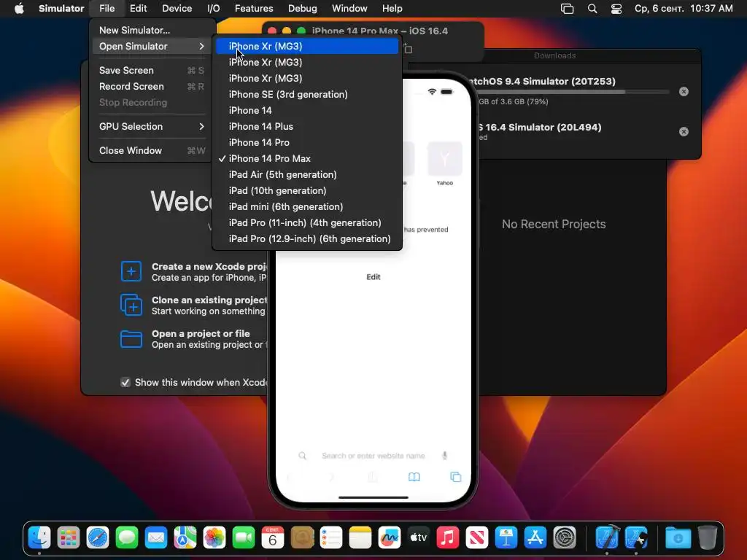Tap the microphone in Safari search bar
The image size is (747, 560).
444,456
